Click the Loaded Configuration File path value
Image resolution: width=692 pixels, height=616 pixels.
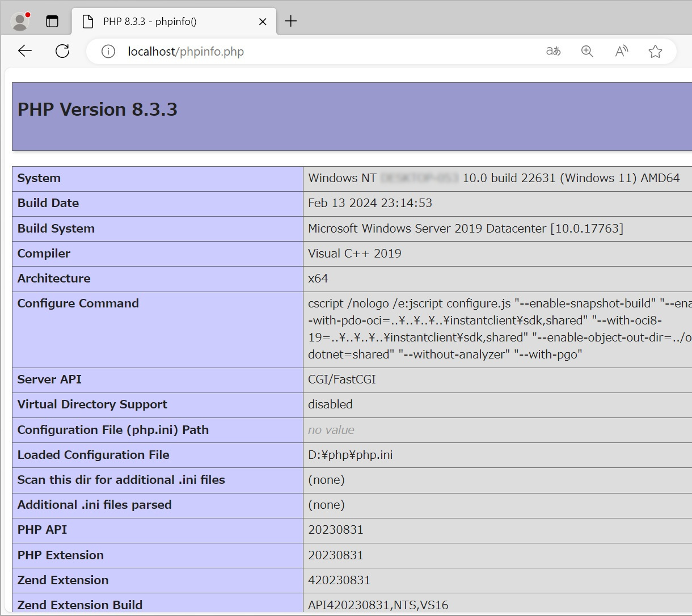pyautogui.click(x=351, y=454)
